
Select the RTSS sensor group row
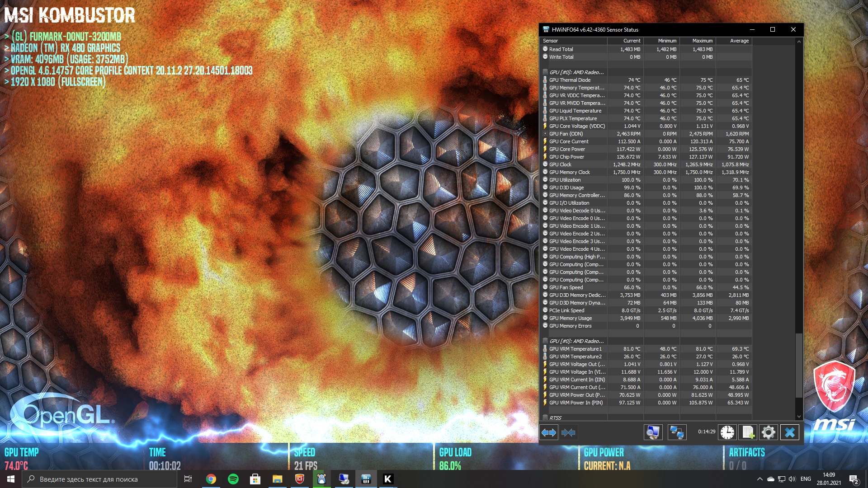556,418
